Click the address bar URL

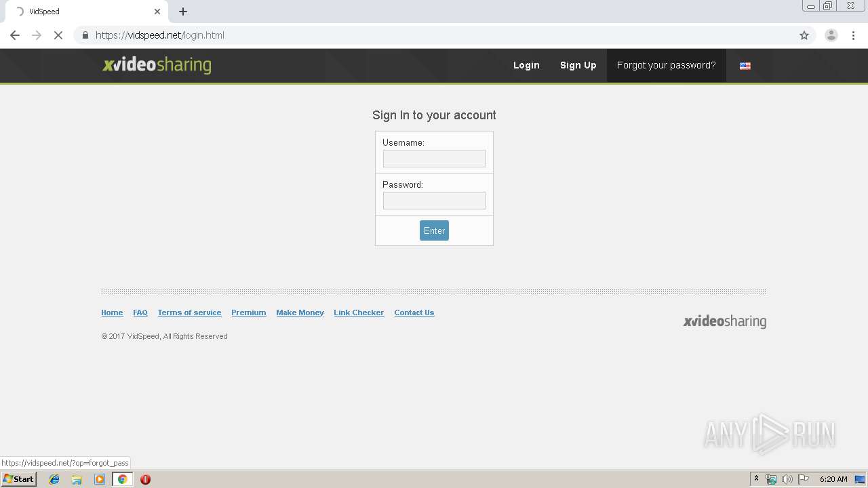[160, 35]
